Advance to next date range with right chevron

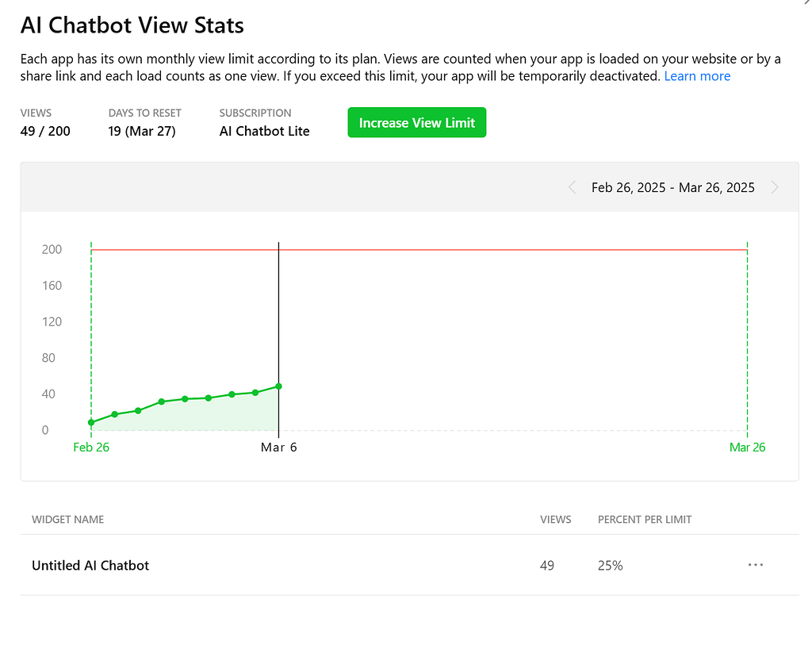pyautogui.click(x=775, y=188)
